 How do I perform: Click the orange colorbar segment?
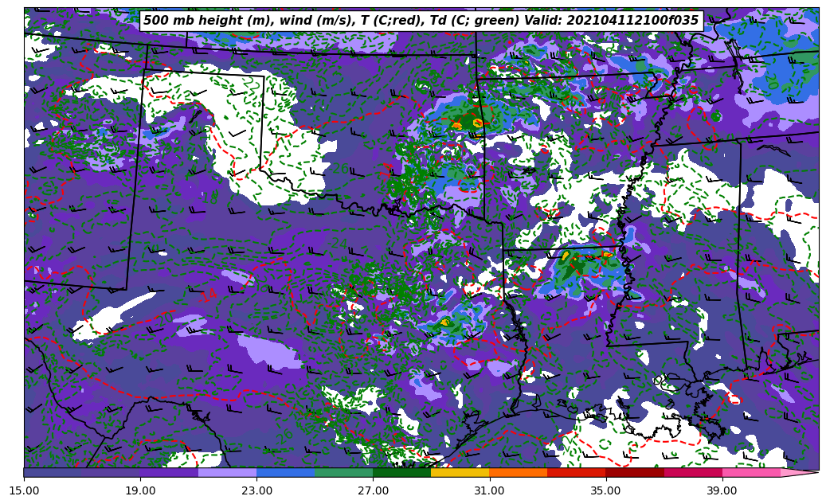coord(518,472)
